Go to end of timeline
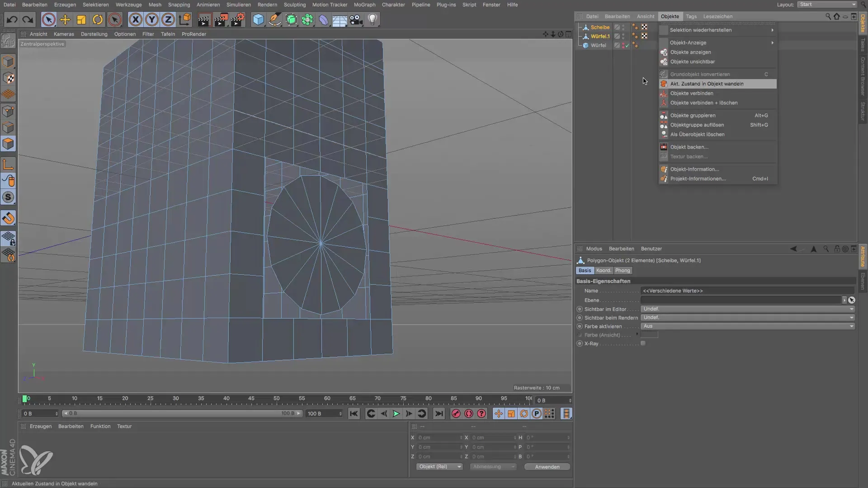The image size is (868, 488). 439,413
